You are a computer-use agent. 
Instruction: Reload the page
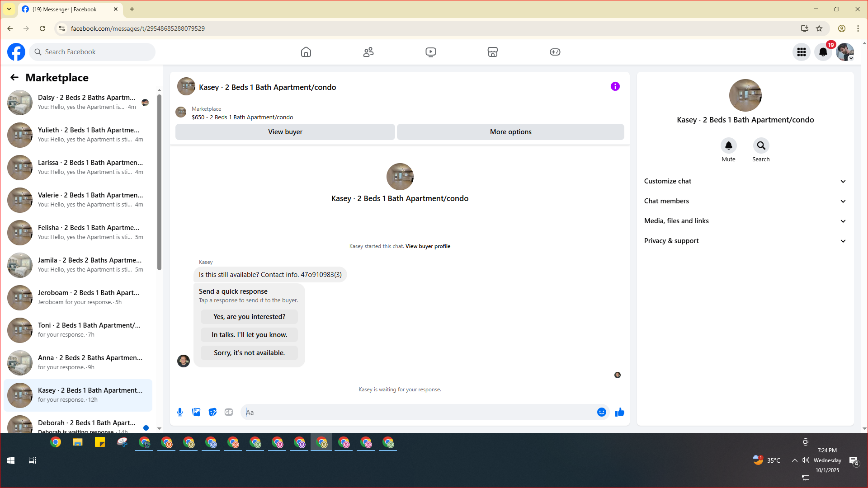42,28
